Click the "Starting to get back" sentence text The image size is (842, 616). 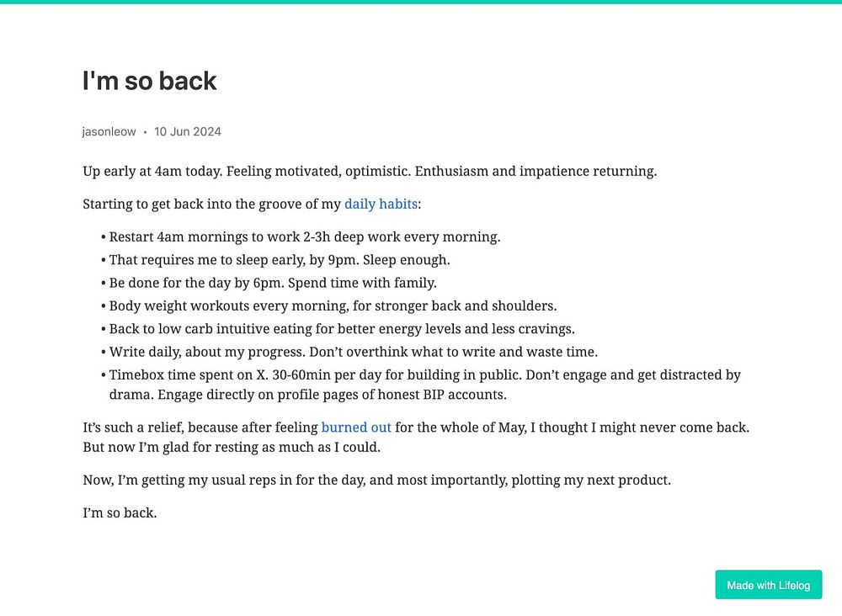pos(212,204)
